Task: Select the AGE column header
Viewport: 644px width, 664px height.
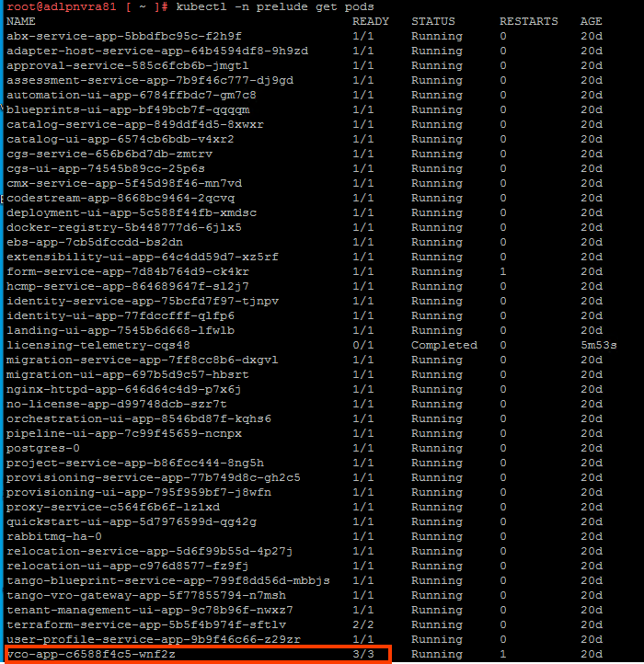Action: [x=591, y=21]
